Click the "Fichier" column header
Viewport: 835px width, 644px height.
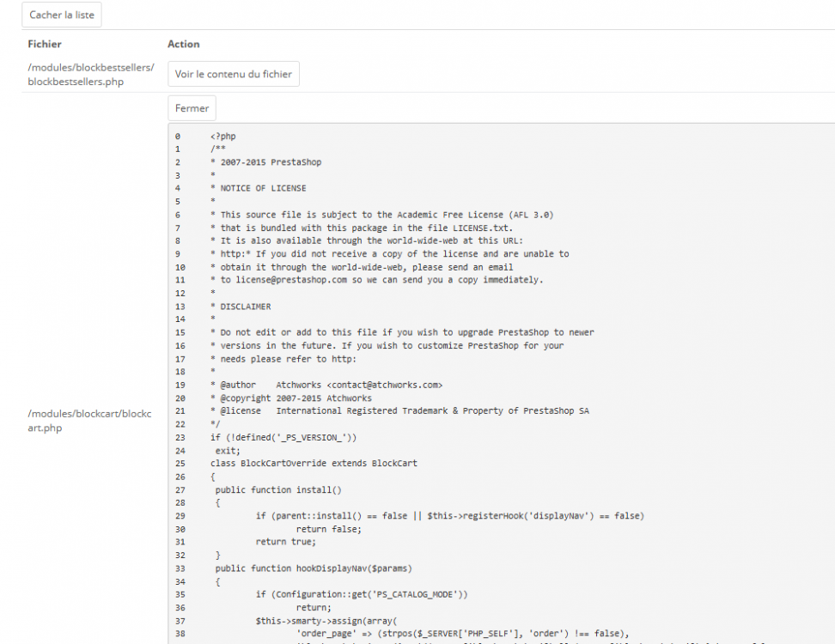(45, 44)
